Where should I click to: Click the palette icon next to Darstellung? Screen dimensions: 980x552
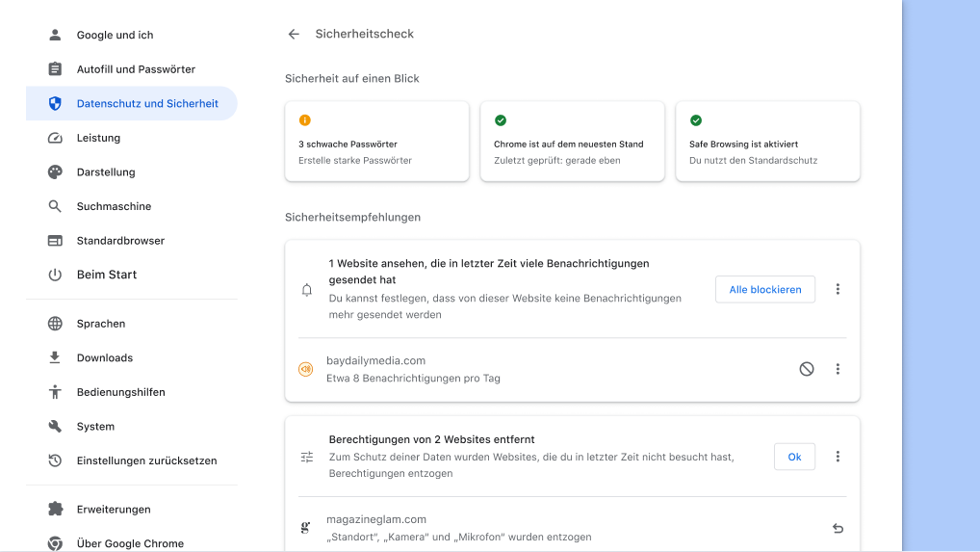pyautogui.click(x=55, y=171)
